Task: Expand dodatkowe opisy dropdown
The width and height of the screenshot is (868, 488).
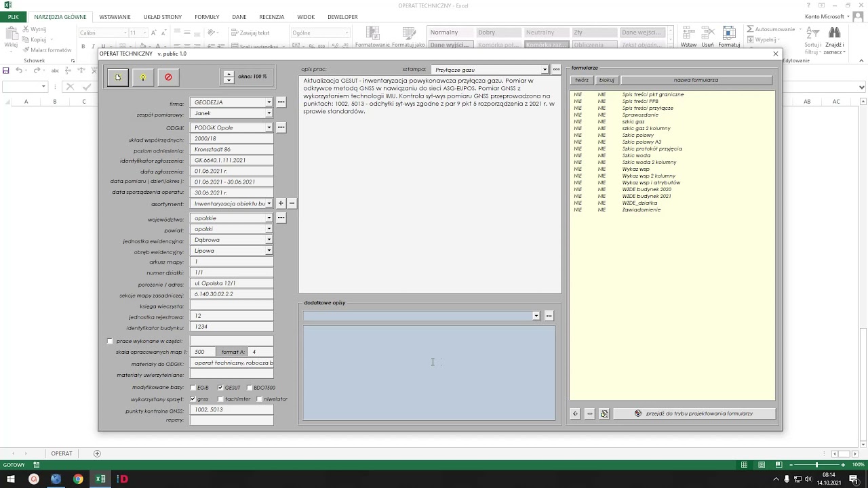Action: pyautogui.click(x=536, y=316)
